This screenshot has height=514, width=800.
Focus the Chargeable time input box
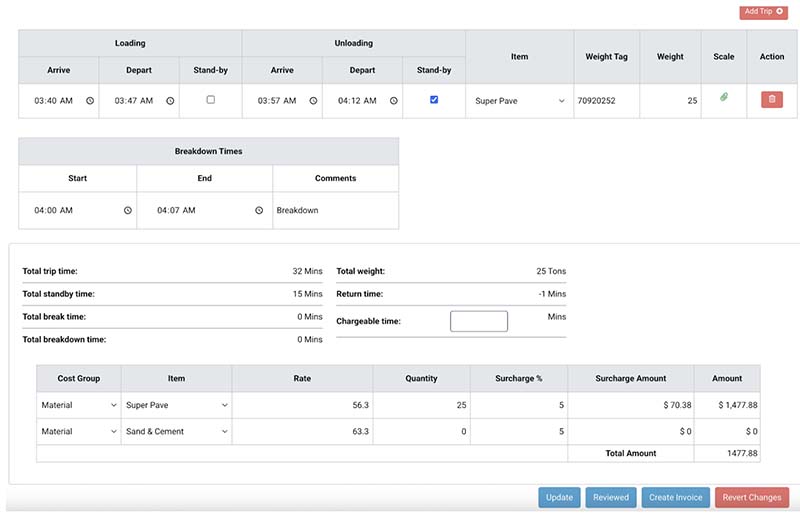pos(479,321)
